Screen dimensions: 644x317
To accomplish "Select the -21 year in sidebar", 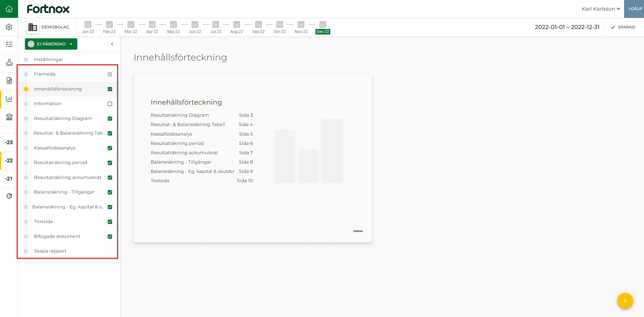I will point(9,179).
